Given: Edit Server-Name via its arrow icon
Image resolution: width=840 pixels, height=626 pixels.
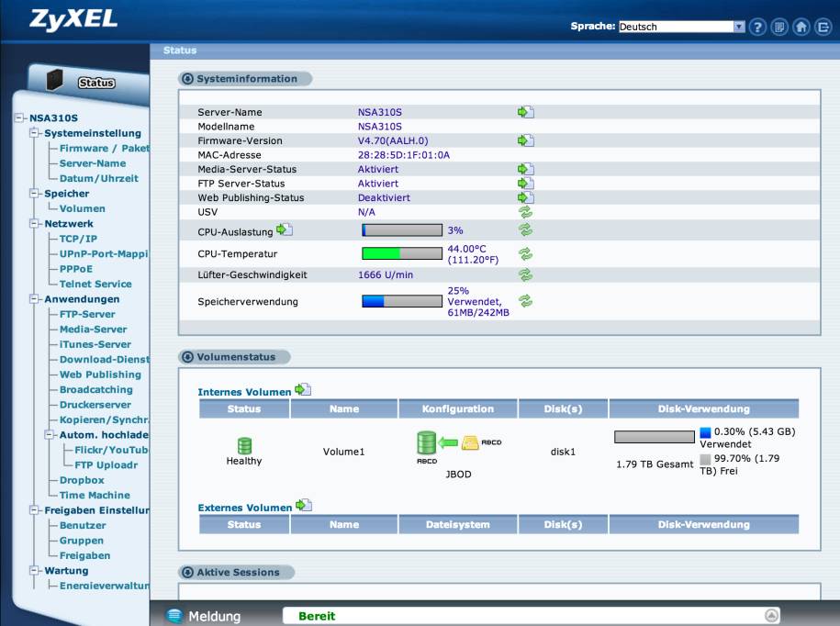Looking at the screenshot, I should point(525,112).
